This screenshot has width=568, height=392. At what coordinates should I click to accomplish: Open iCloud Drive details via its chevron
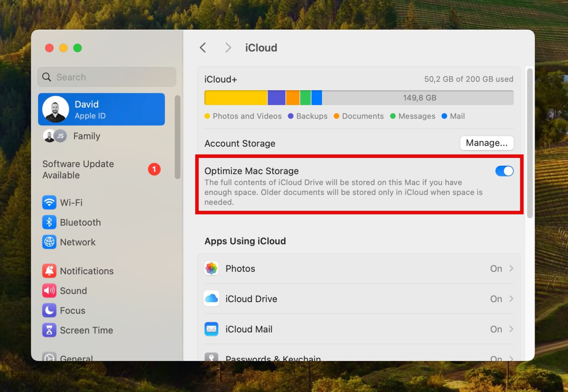click(x=512, y=298)
